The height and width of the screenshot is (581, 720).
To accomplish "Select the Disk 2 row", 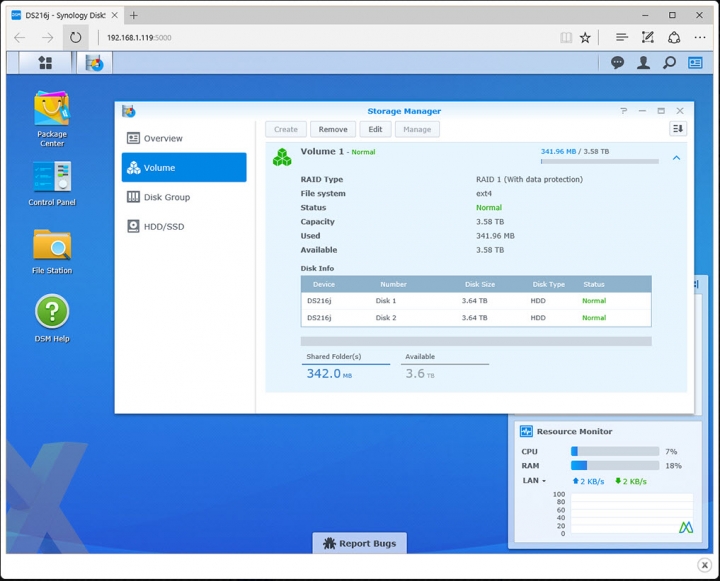I will pyautogui.click(x=476, y=318).
